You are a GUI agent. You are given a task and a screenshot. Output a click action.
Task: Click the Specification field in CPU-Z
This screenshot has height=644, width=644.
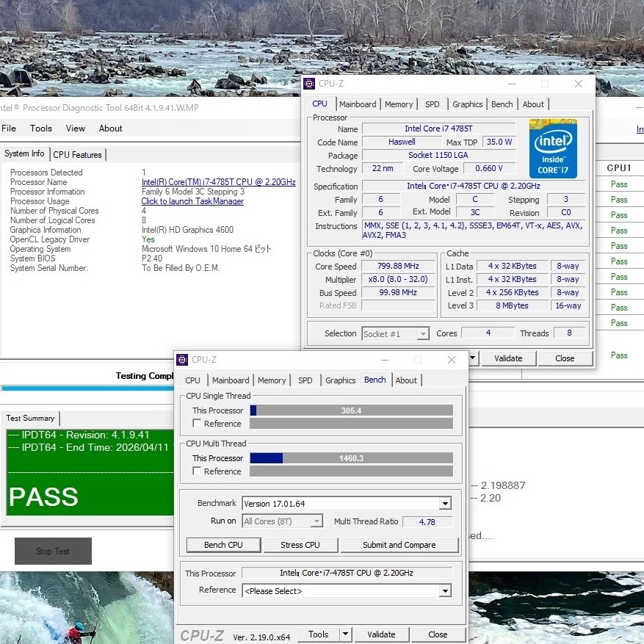[474, 186]
